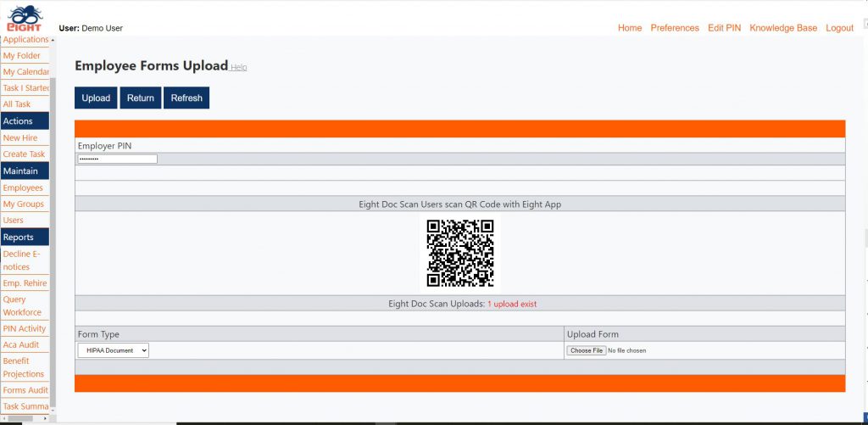
Task: Open the Help link beside the title
Action: [238, 68]
